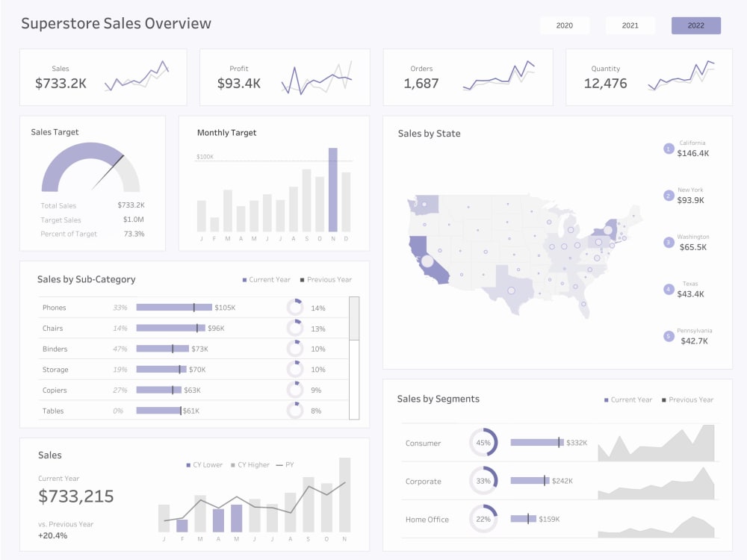
Task: Switch to the 2021 year tab
Action: tap(630, 25)
